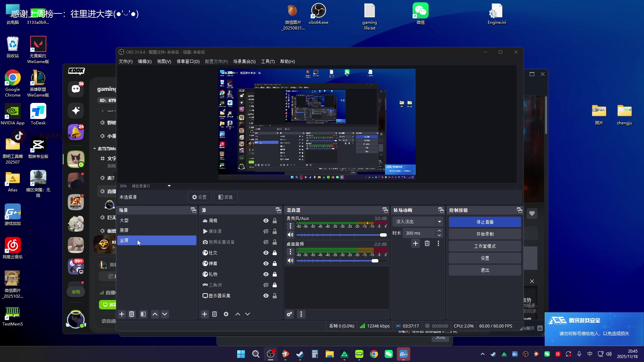The image size is (644, 362).
Task: Add a new source with plus icon
Action: tap(205, 314)
